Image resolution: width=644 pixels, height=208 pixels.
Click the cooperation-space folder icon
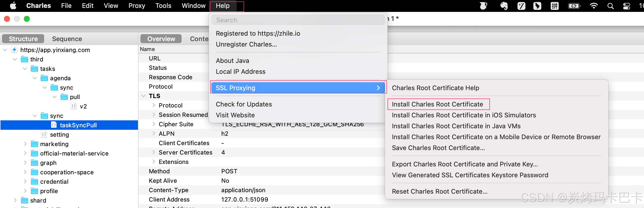34,172
